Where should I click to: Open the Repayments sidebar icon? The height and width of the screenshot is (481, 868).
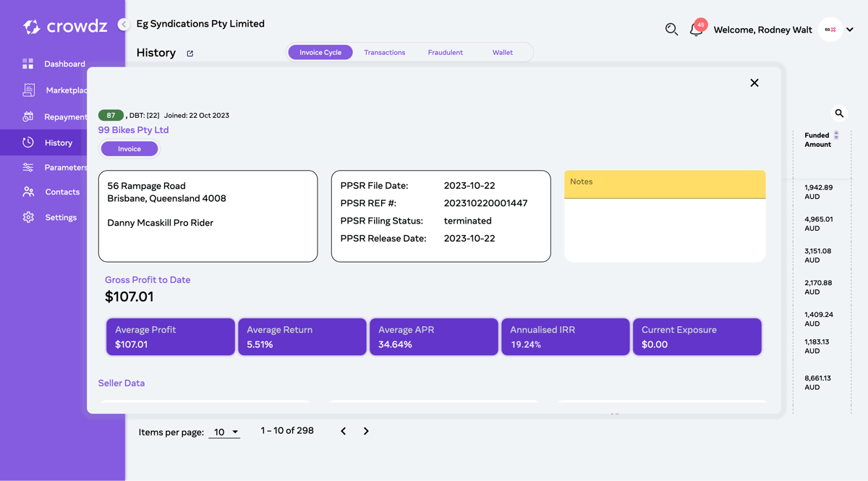pyautogui.click(x=28, y=116)
